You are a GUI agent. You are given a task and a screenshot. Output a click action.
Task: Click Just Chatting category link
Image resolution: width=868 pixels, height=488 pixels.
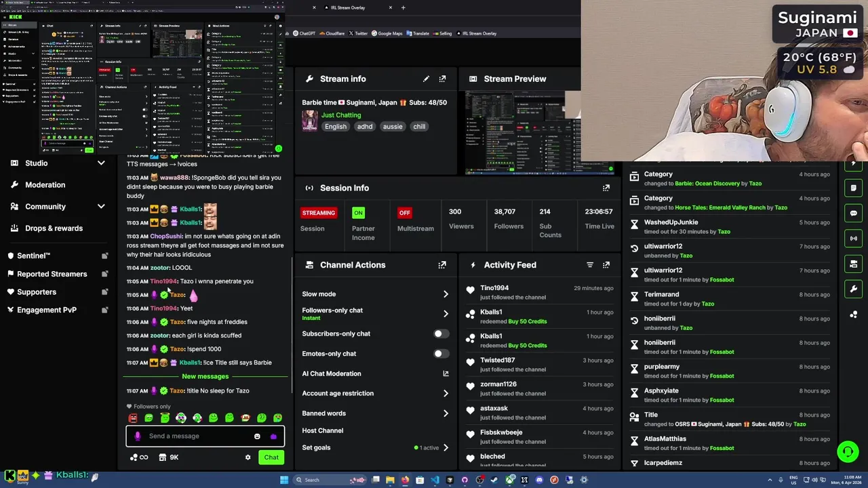[x=341, y=115]
